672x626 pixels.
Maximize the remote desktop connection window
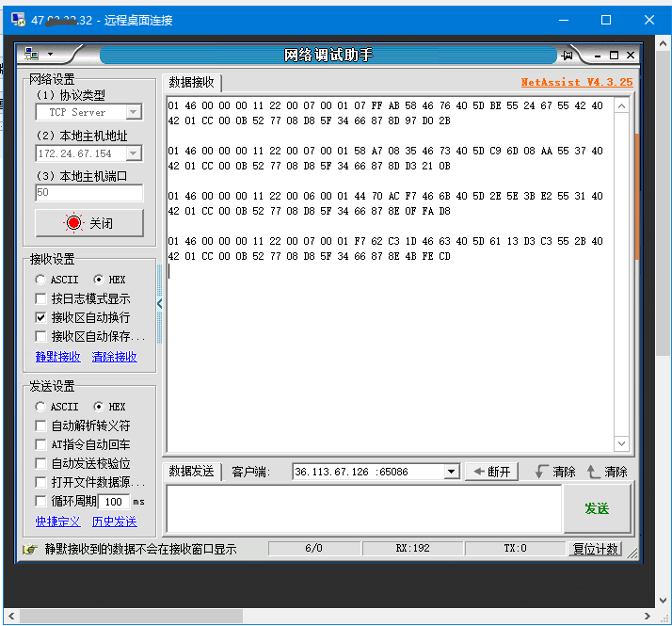pyautogui.click(x=606, y=20)
